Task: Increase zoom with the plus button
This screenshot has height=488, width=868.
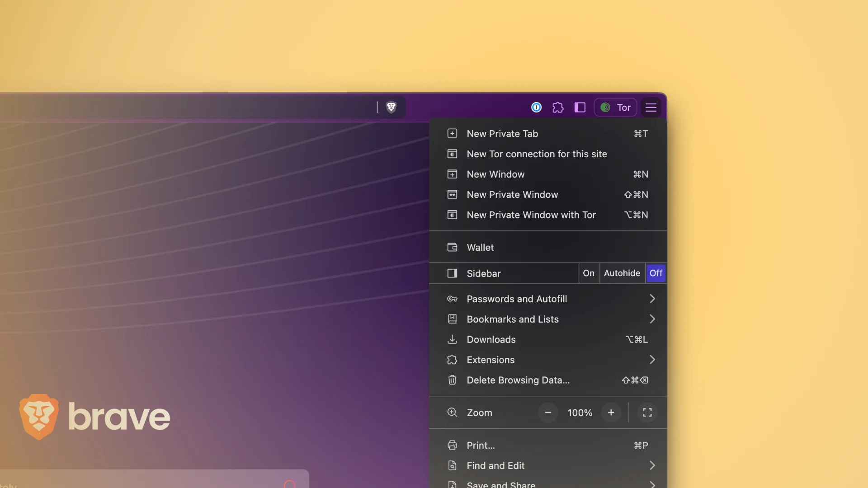Action: tap(611, 413)
